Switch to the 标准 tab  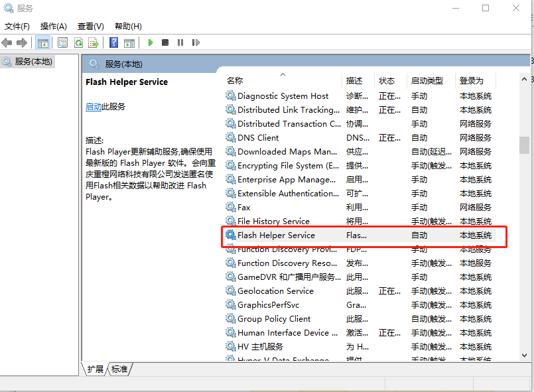click(x=119, y=369)
